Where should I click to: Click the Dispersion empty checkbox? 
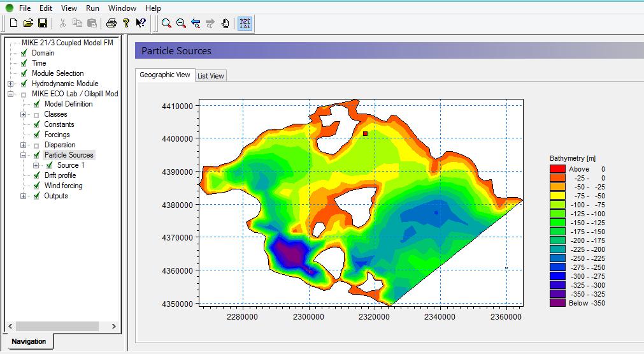click(36, 145)
